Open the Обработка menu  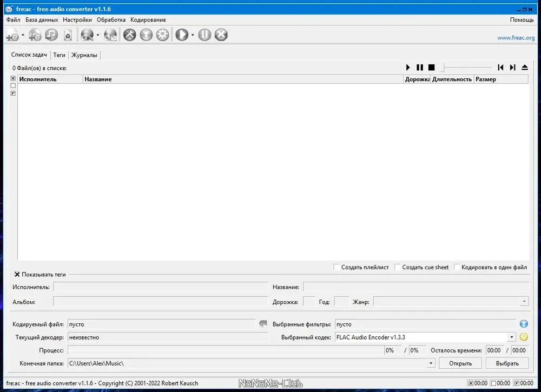[x=111, y=20]
